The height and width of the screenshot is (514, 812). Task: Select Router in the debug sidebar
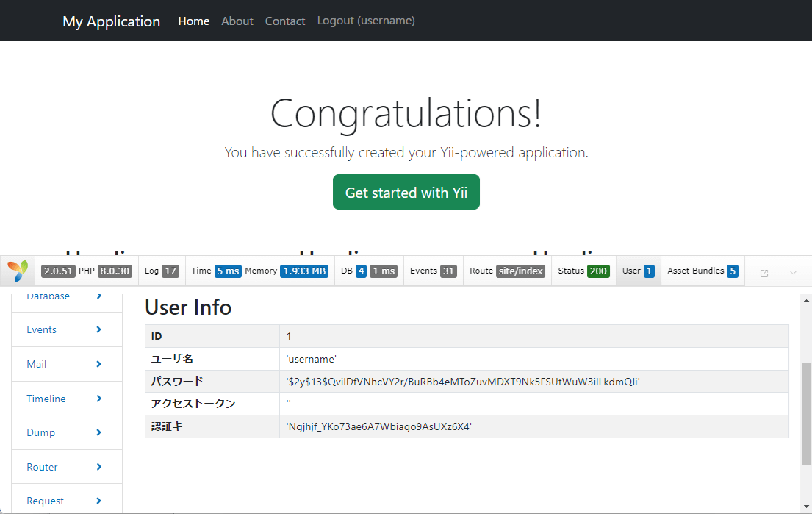(x=42, y=467)
